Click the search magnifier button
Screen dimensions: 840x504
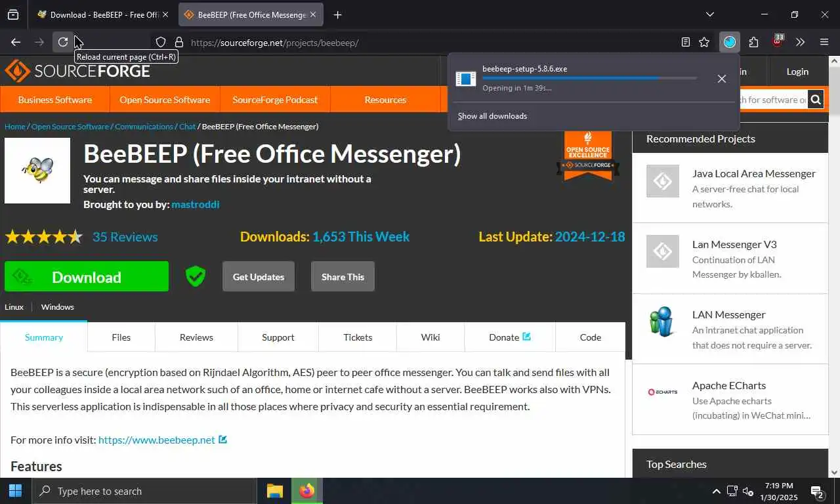816,100
